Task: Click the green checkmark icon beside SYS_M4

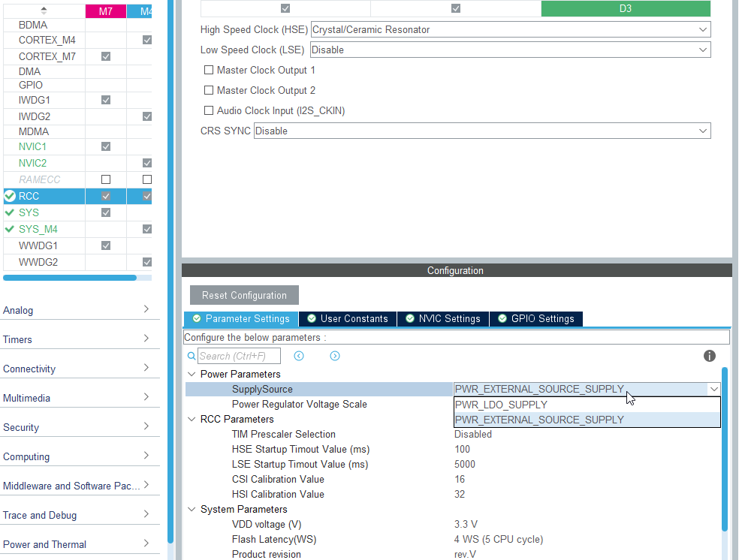Action: pos(10,229)
